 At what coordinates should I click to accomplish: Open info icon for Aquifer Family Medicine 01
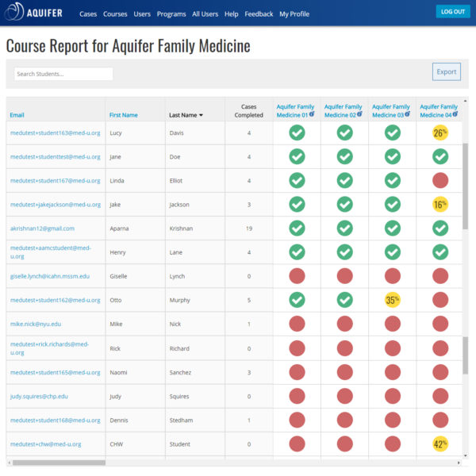(x=312, y=113)
